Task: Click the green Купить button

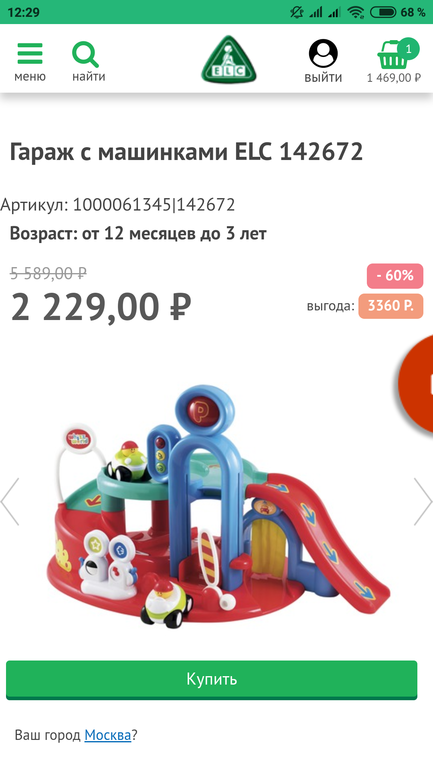Action: [x=212, y=680]
